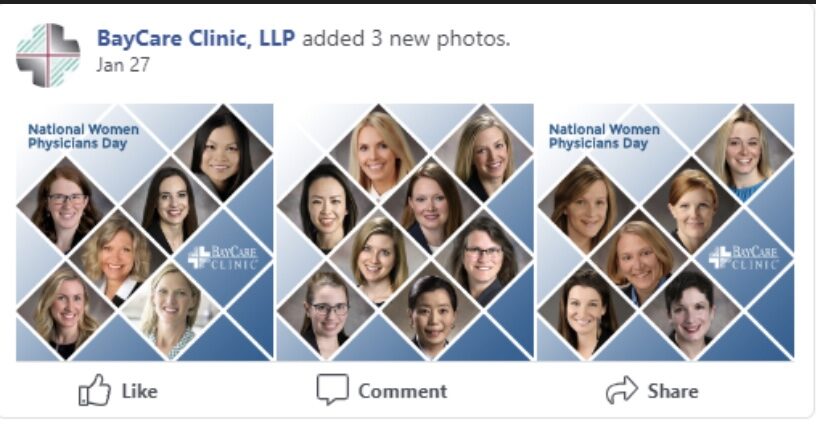
Task: Open the bottom-left diamond portrait of the left collage
Action: [x=66, y=311]
